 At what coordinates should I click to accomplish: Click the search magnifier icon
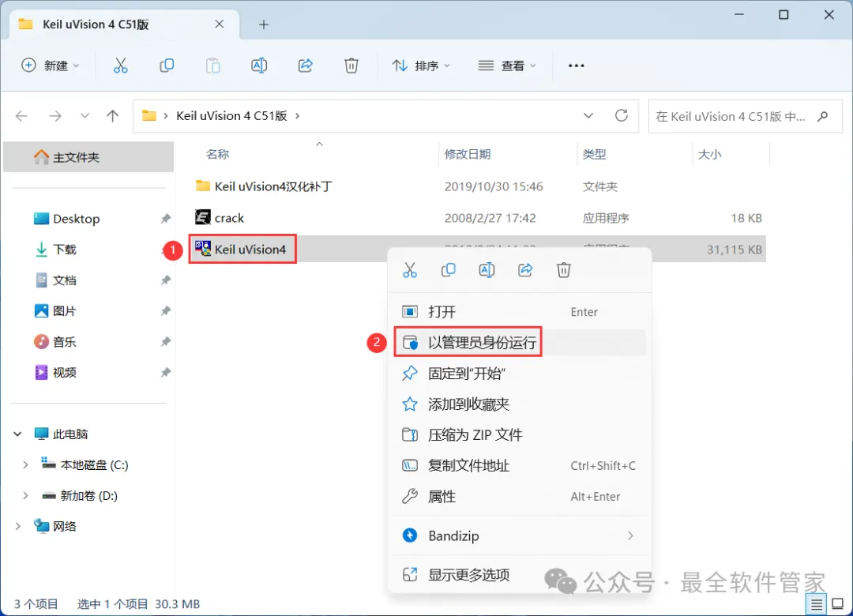pyautogui.click(x=823, y=116)
